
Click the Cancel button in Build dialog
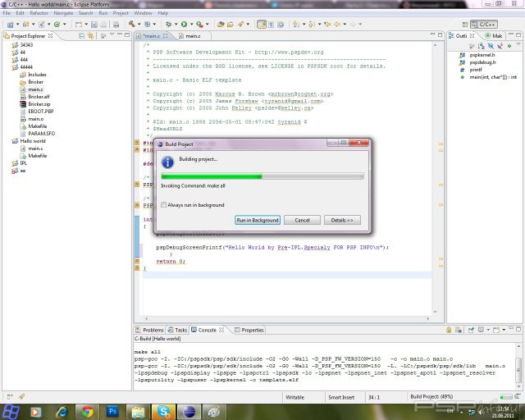tap(302, 220)
